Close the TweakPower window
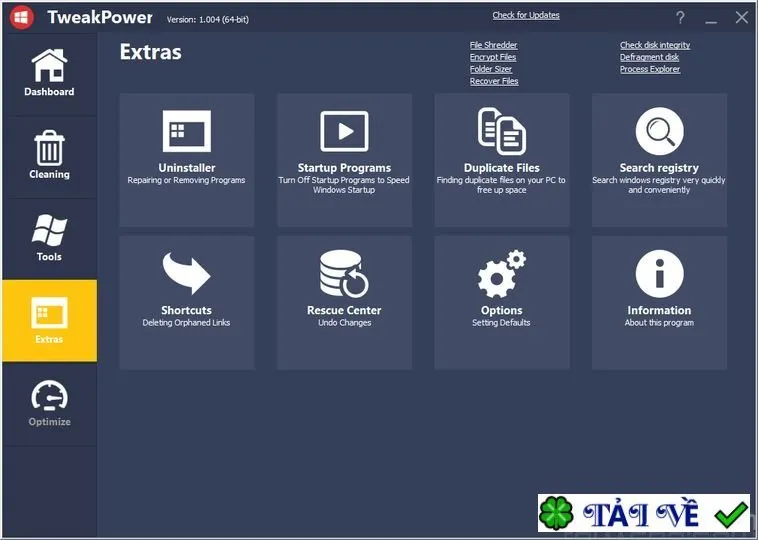Image resolution: width=758 pixels, height=540 pixels. (742, 18)
